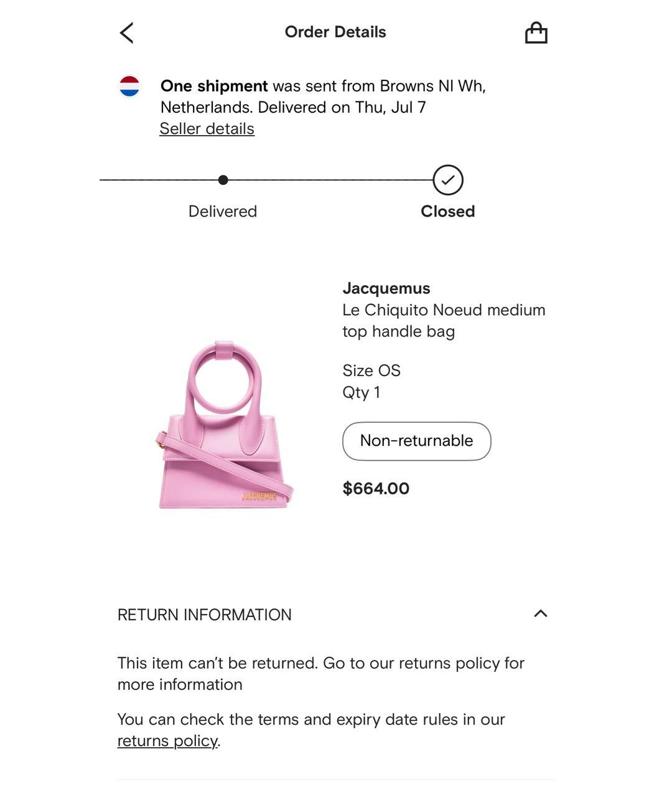The height and width of the screenshot is (797, 672).
Task: Click the Closed status label
Action: (447, 212)
